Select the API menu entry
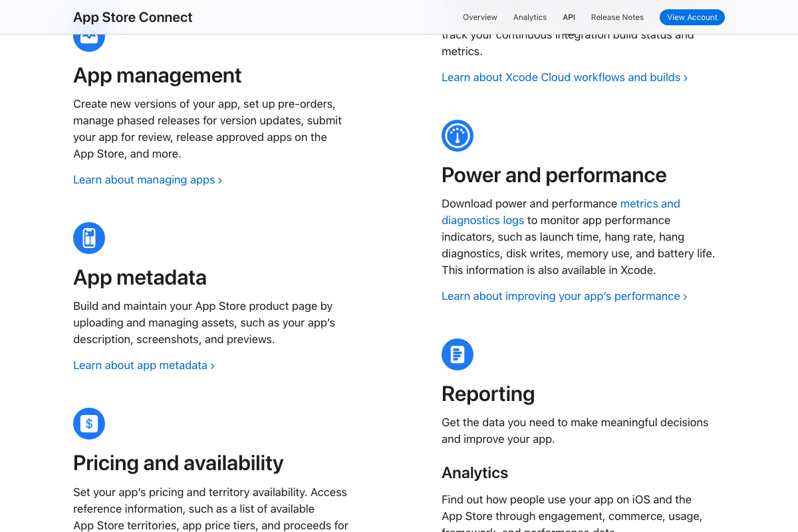 coord(569,17)
